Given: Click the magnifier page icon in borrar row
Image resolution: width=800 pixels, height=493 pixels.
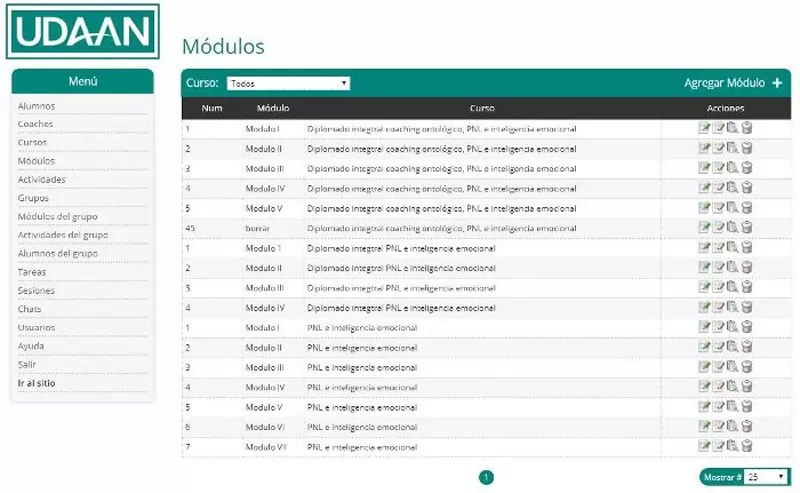Looking at the screenshot, I should tap(732, 228).
